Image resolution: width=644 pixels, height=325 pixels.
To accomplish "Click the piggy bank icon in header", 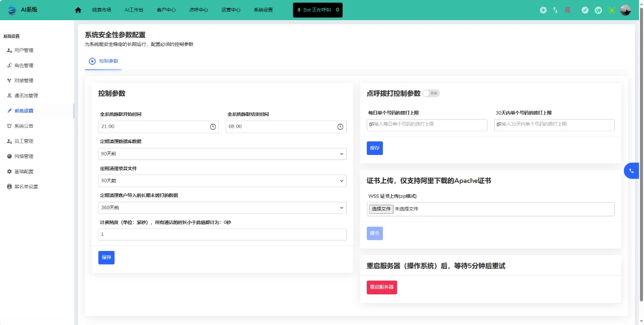I will [598, 10].
